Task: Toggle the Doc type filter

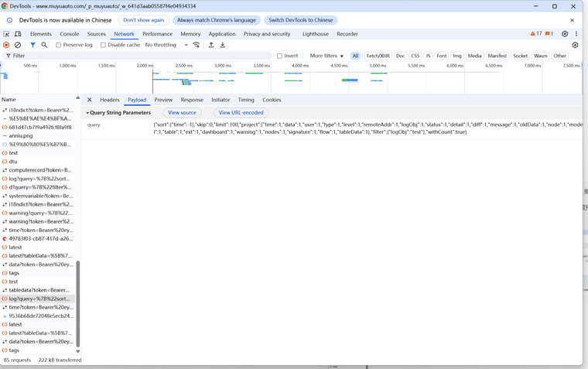Action: (400, 56)
